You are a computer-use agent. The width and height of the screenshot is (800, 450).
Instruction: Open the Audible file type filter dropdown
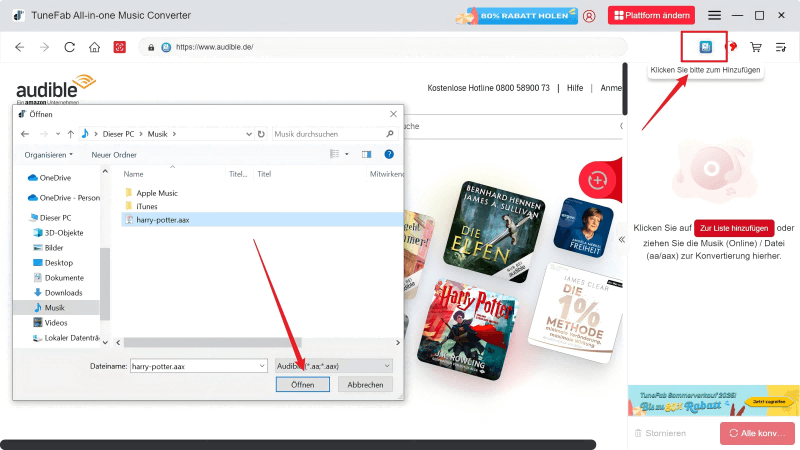(334, 366)
